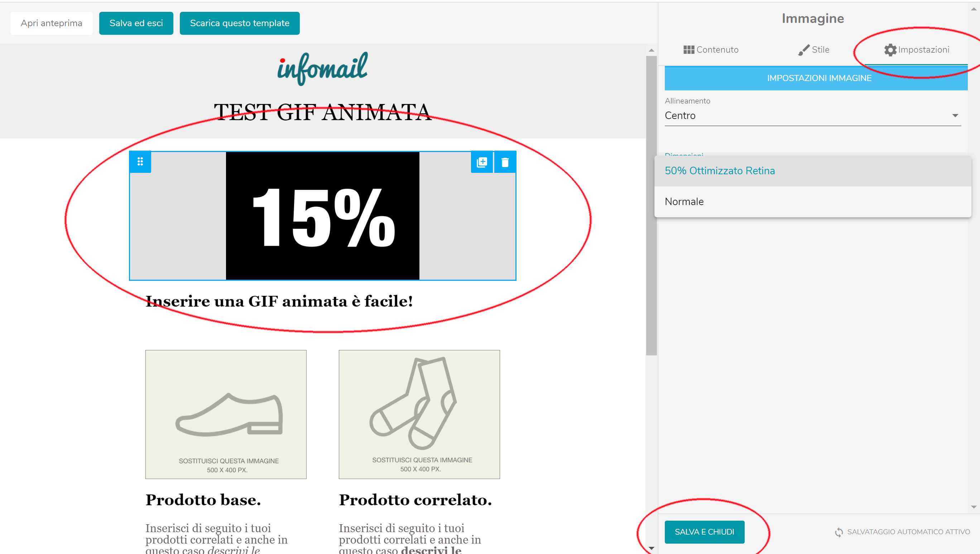Click the duplicate block icon
The height and width of the screenshot is (554, 980).
[482, 162]
